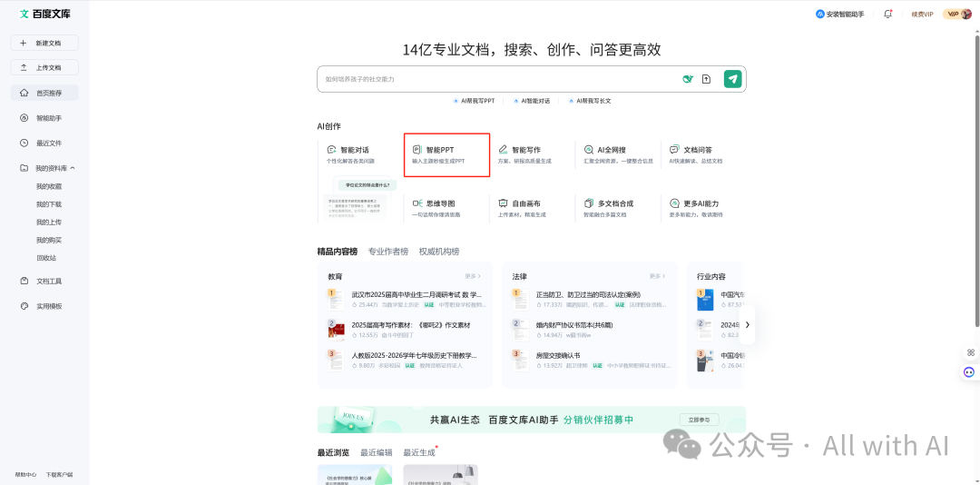
Task: Open the 思维导图 card
Action: (446, 208)
